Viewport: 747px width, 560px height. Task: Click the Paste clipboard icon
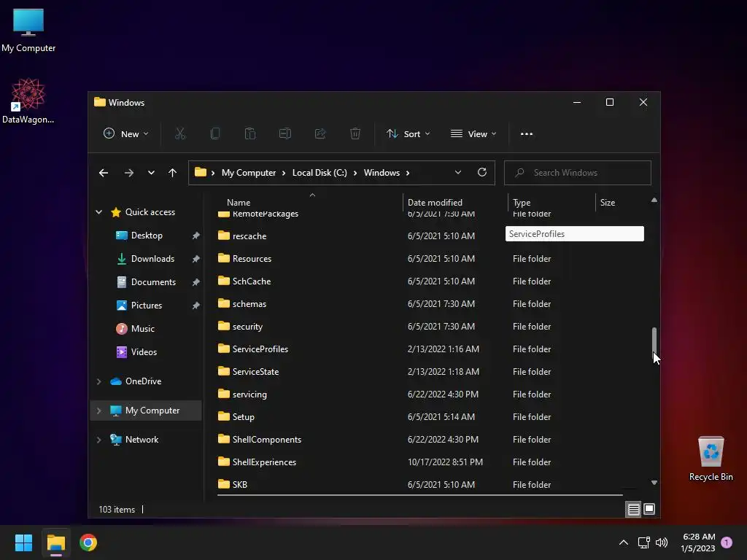pos(250,134)
